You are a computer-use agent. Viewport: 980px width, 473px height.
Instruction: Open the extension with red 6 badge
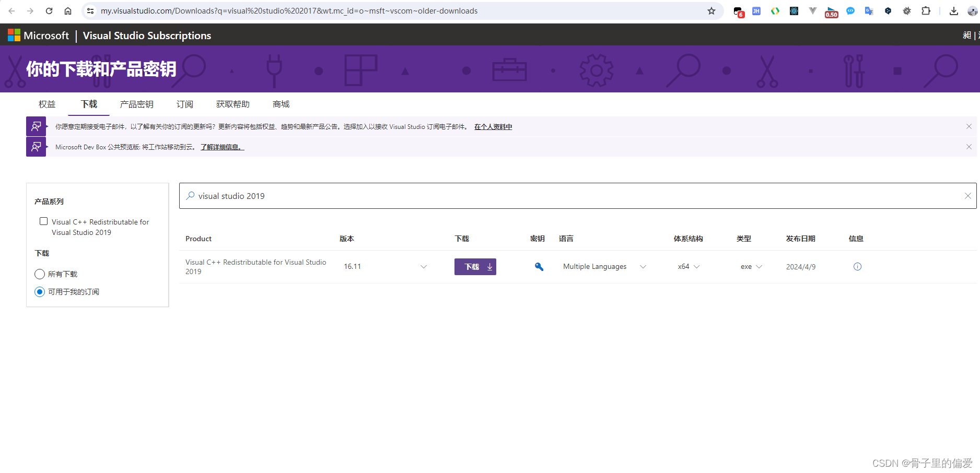738,11
